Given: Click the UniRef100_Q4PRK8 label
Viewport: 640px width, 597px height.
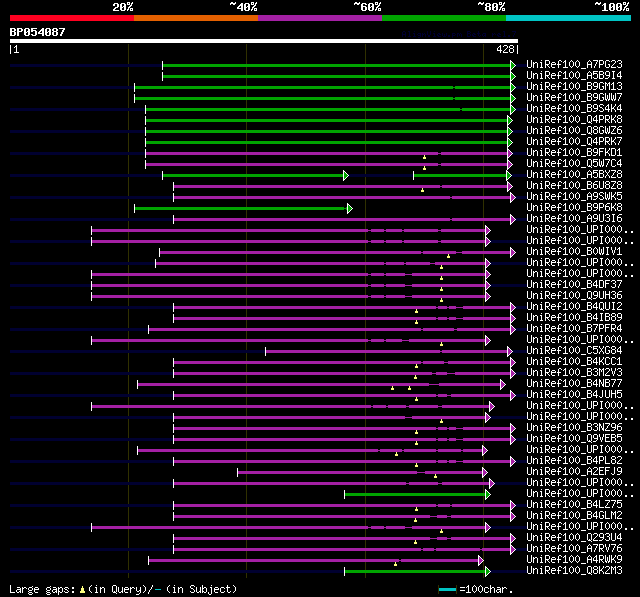Looking at the screenshot, I should point(574,120).
